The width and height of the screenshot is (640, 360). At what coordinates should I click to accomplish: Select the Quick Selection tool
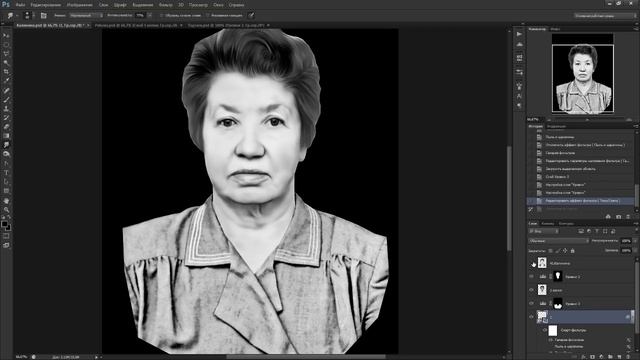6,63
